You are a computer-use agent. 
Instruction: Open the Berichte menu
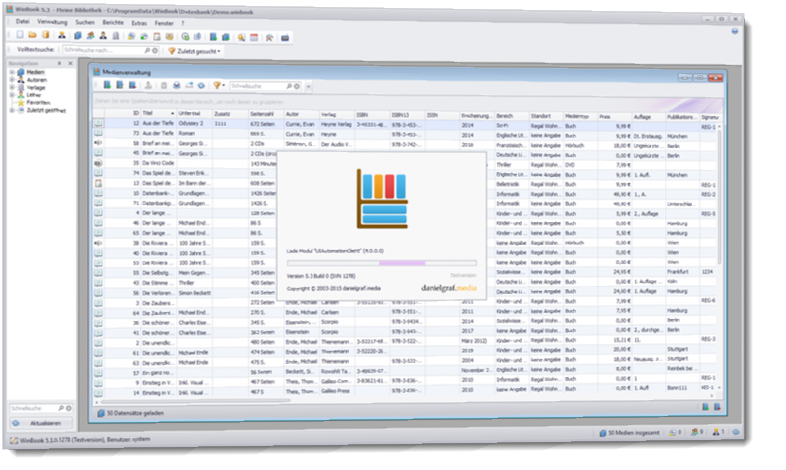pyautogui.click(x=113, y=23)
